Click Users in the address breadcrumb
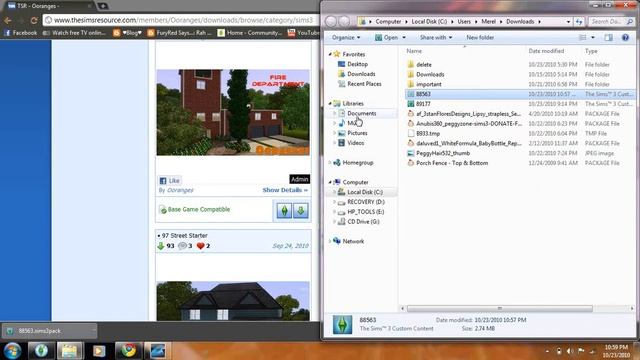Screen dimensions: 640x360 464,22
